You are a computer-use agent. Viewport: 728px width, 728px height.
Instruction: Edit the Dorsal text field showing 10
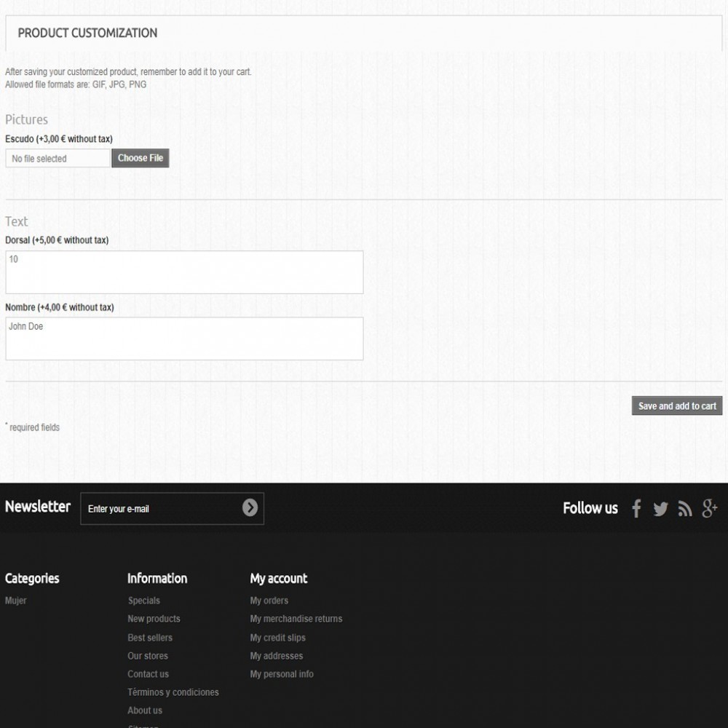(184, 272)
